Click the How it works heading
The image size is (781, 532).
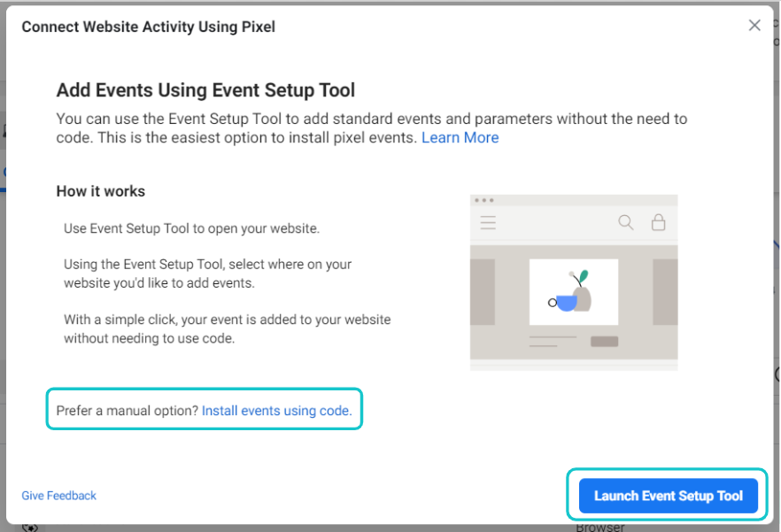101,191
